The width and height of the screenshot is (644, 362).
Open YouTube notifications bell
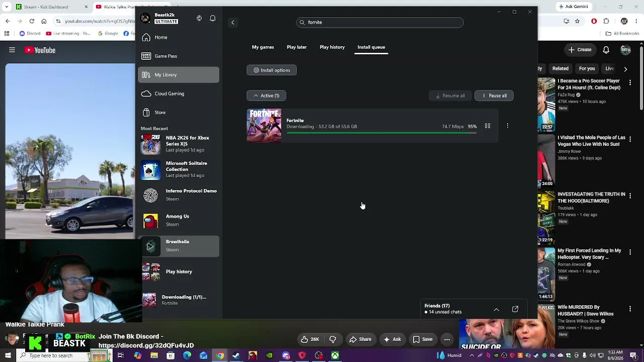tap(606, 50)
